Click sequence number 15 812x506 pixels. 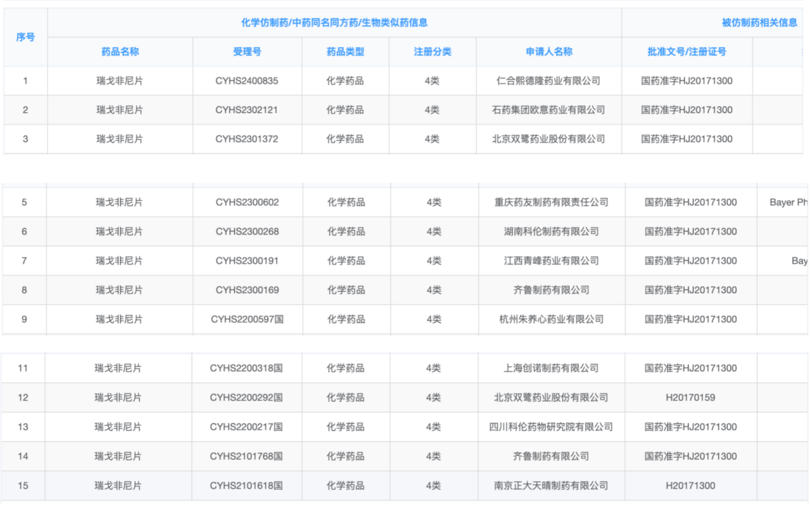(x=23, y=486)
